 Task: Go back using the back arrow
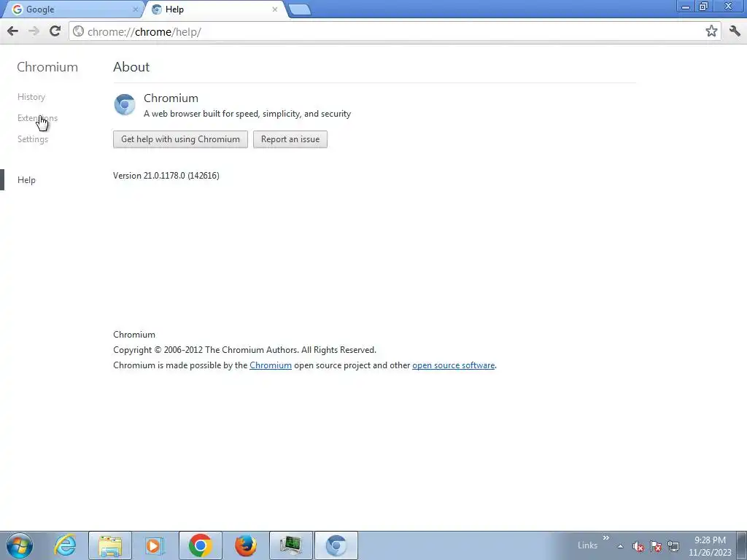(13, 31)
